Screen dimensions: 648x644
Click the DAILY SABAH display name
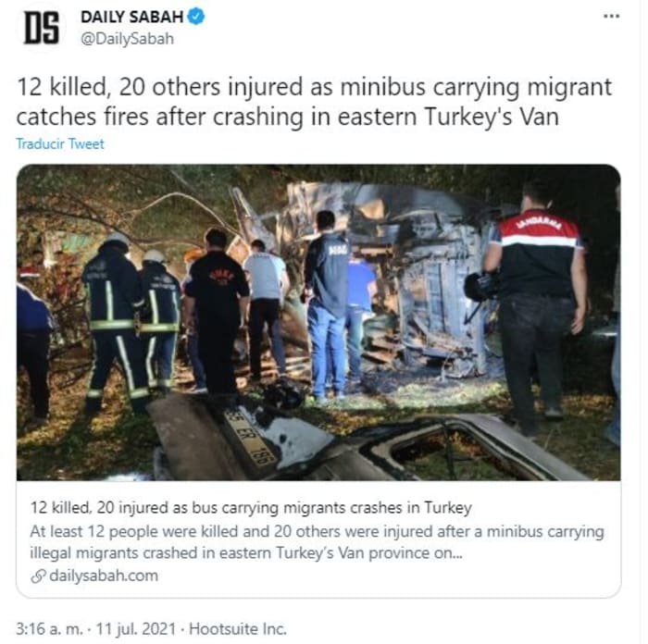coord(131,17)
